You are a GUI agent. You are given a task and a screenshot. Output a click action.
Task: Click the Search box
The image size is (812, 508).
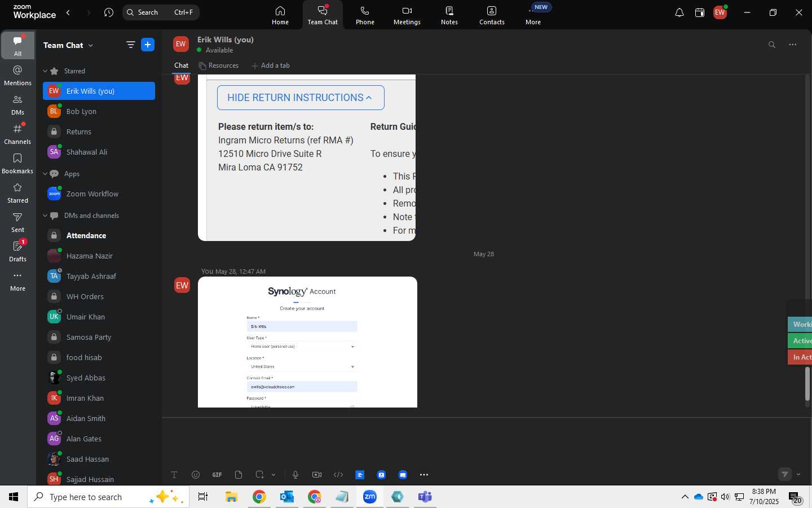[x=161, y=12]
